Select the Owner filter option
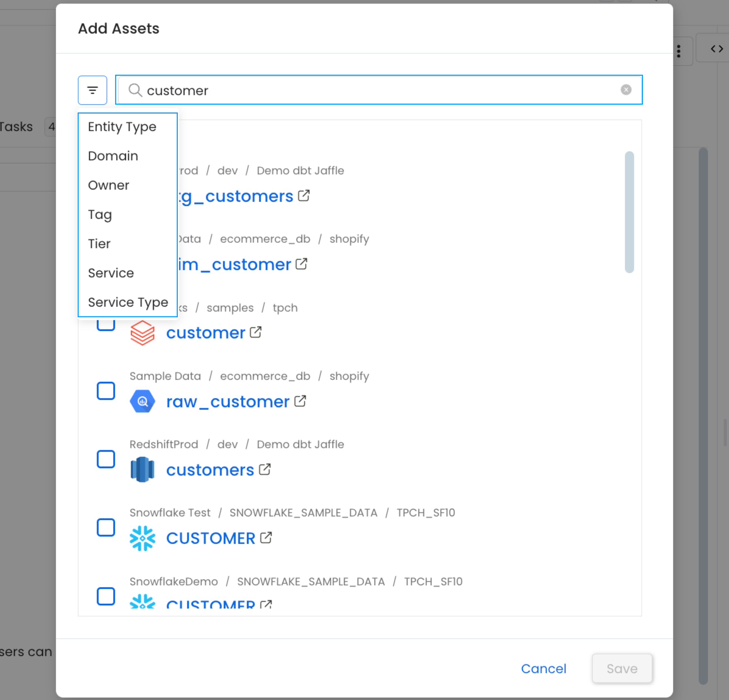729x700 pixels. click(x=109, y=185)
